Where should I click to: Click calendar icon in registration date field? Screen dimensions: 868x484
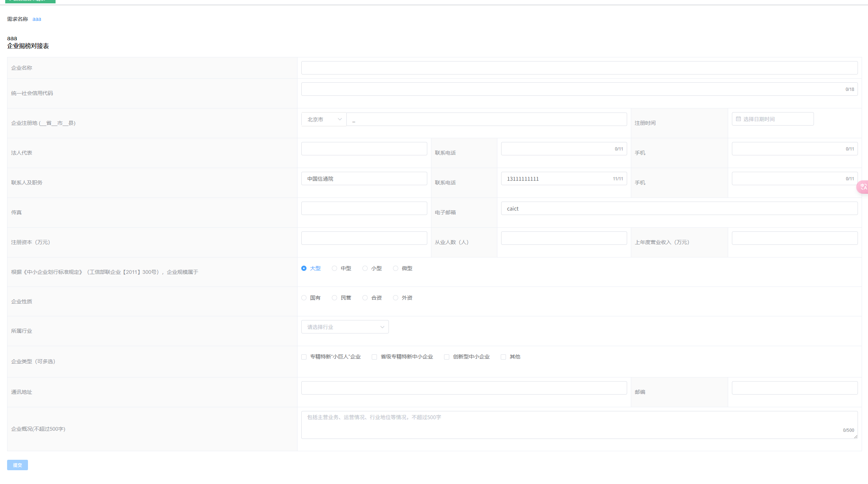pyautogui.click(x=738, y=119)
